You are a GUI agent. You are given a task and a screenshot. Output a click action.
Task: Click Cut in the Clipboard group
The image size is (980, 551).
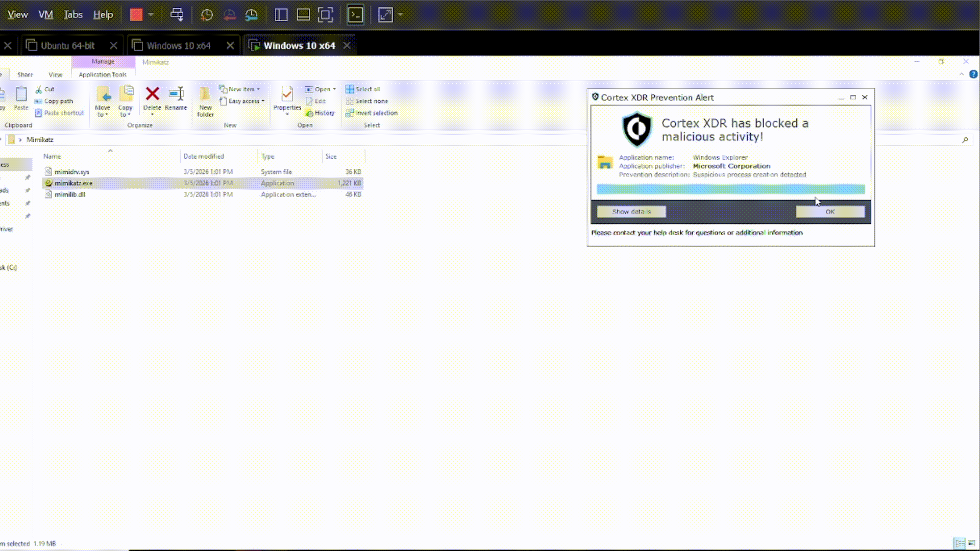pyautogui.click(x=45, y=89)
